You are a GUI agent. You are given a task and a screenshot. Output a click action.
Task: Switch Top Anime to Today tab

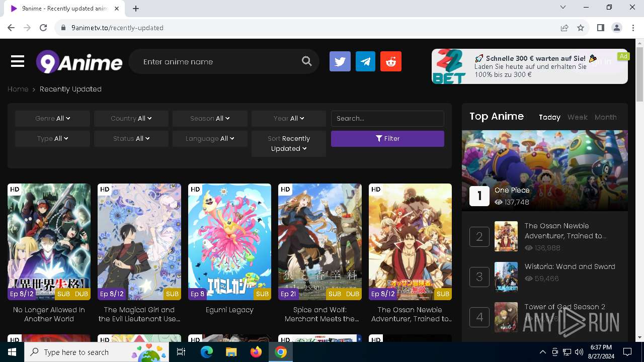point(549,117)
